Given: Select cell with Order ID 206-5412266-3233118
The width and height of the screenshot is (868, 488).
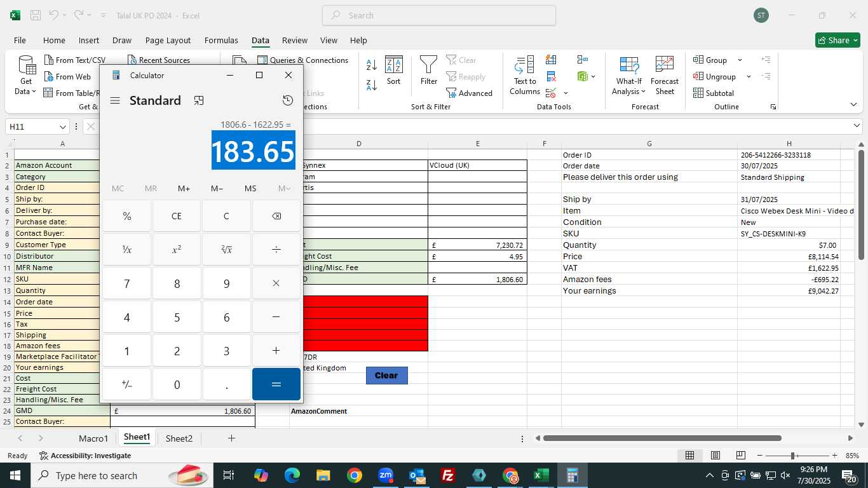Looking at the screenshot, I should click(789, 155).
